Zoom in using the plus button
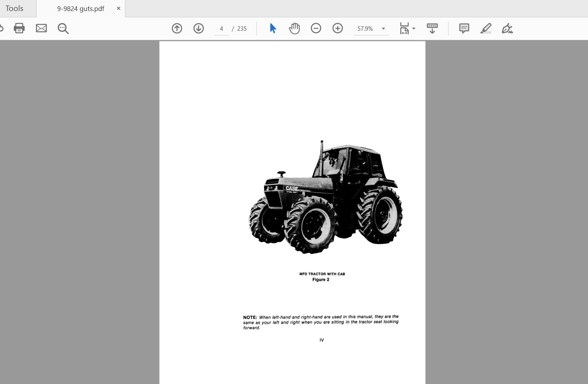This screenshot has height=384, width=588. click(338, 28)
